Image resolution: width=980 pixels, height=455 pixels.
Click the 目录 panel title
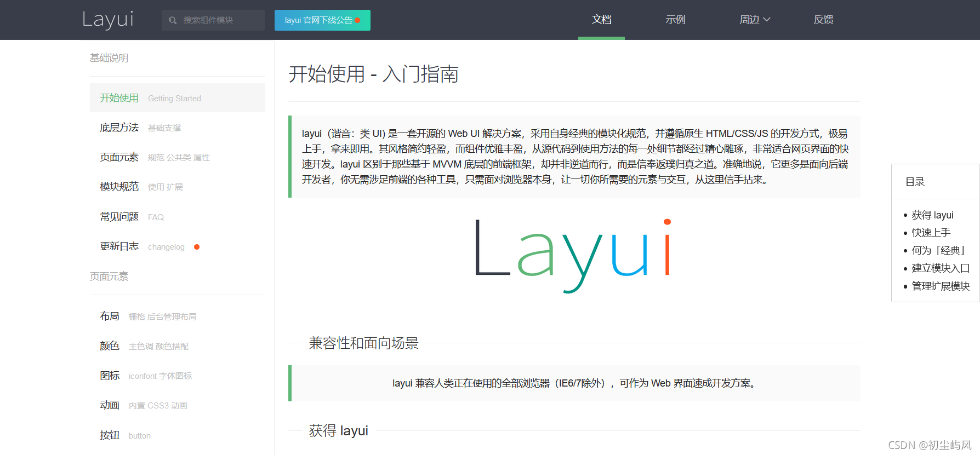(x=915, y=182)
